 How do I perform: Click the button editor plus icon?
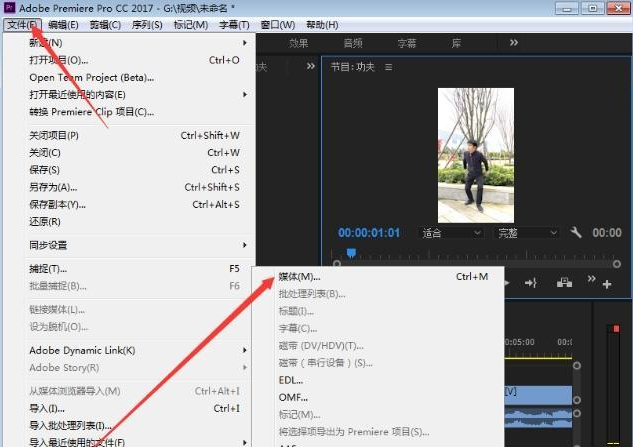point(607,283)
